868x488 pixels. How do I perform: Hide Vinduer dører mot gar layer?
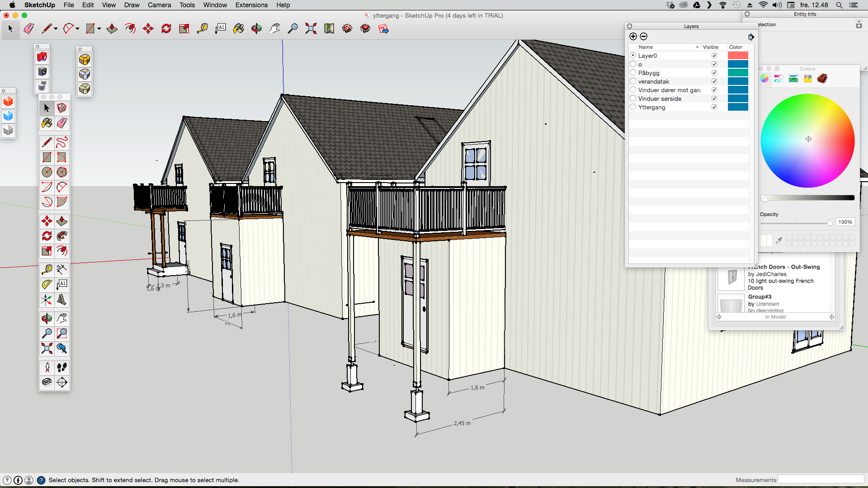tap(714, 90)
